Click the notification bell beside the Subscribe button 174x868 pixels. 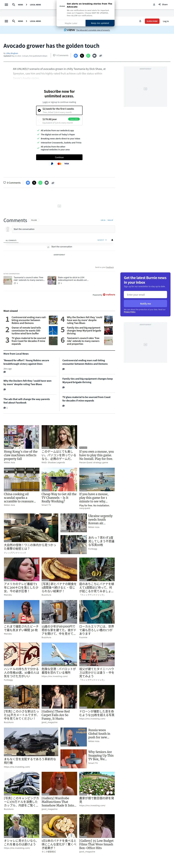coord(140,21)
